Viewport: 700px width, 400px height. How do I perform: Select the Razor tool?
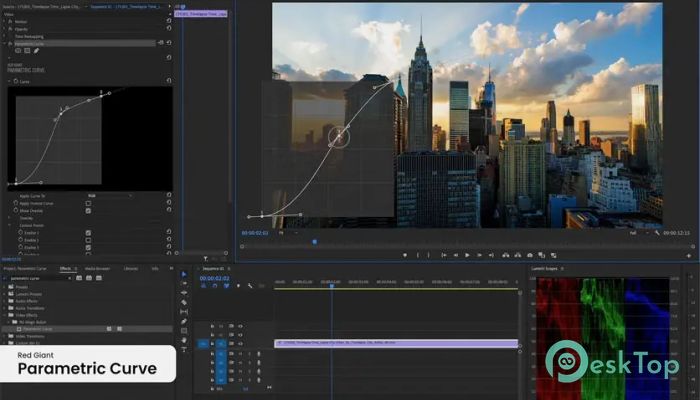click(x=184, y=302)
